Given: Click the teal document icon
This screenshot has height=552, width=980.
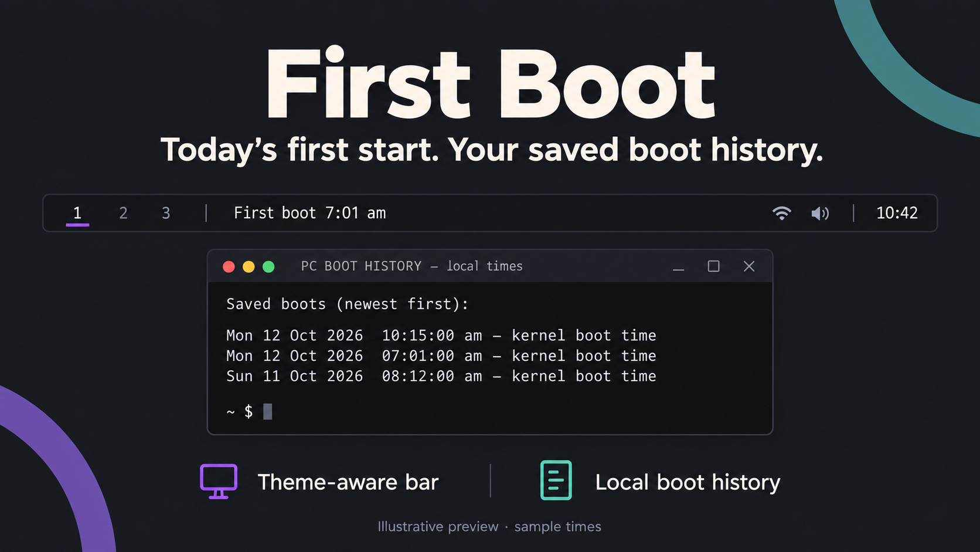Looking at the screenshot, I should pos(556,480).
